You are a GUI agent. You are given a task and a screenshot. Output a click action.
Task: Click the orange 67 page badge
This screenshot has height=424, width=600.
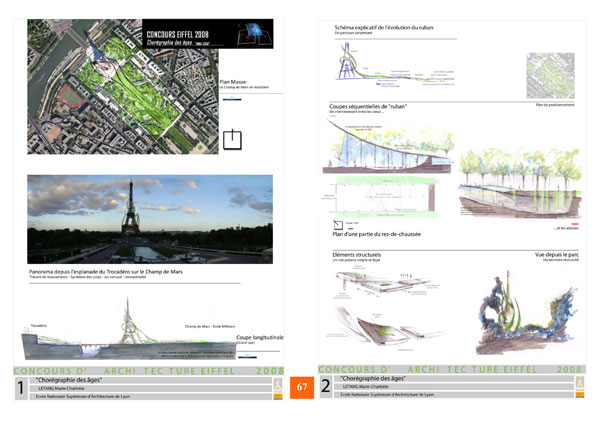(302, 387)
